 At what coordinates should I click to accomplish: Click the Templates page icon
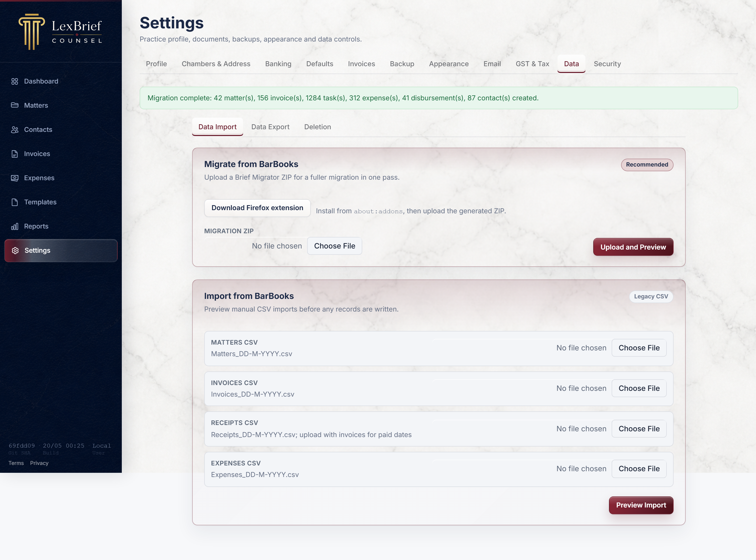pyautogui.click(x=14, y=202)
